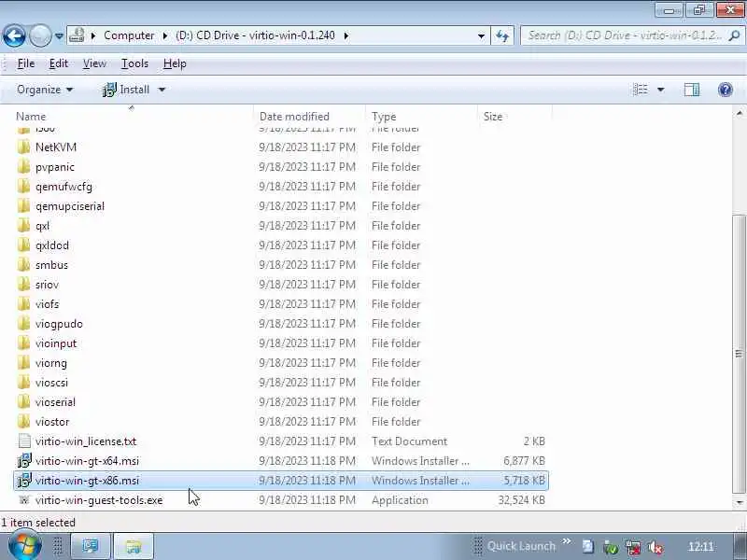Image resolution: width=747 pixels, height=560 pixels.
Task: Open the Organize dropdown
Action: [x=45, y=90]
